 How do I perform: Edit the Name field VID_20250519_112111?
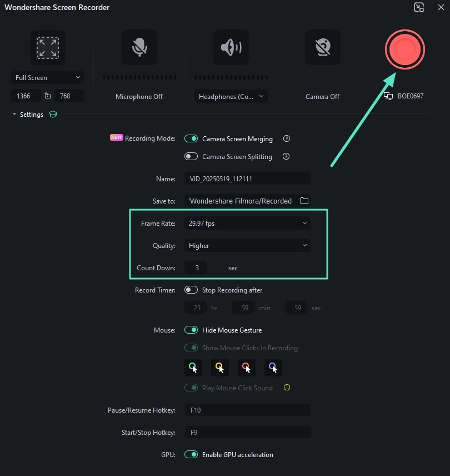point(247,179)
